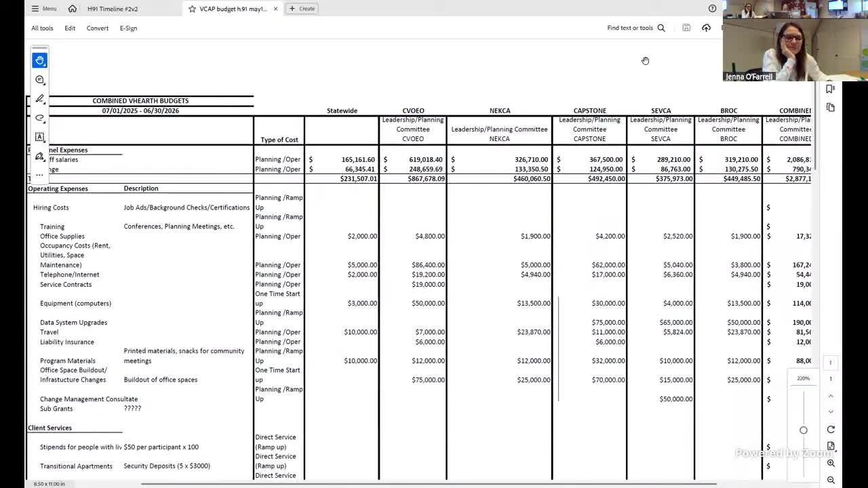Go to the previous page arrow

[831, 396]
